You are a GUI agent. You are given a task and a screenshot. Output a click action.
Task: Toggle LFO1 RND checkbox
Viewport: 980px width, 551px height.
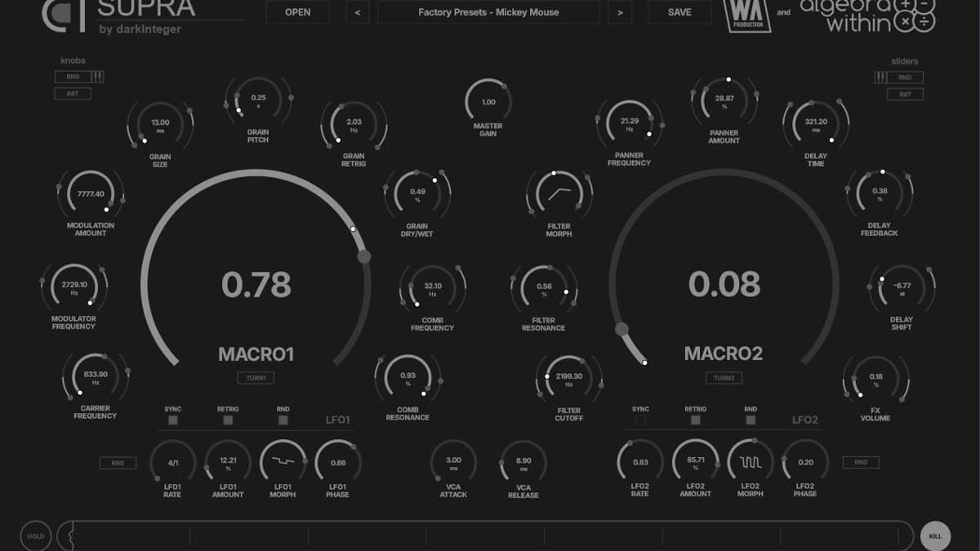(x=283, y=420)
